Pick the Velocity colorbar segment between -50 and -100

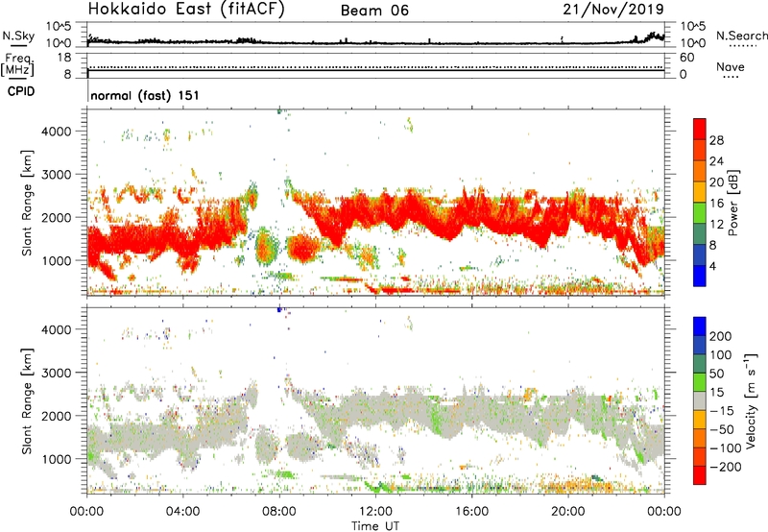700,438
